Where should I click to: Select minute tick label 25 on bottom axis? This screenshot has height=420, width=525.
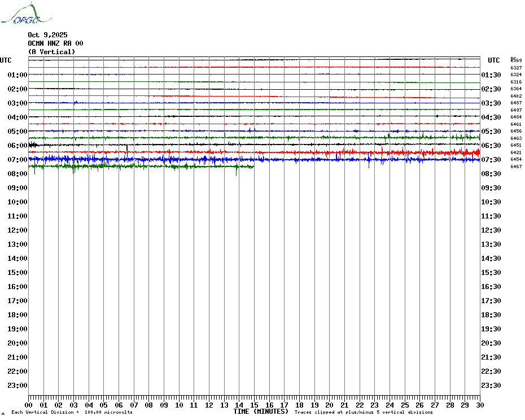(405, 405)
